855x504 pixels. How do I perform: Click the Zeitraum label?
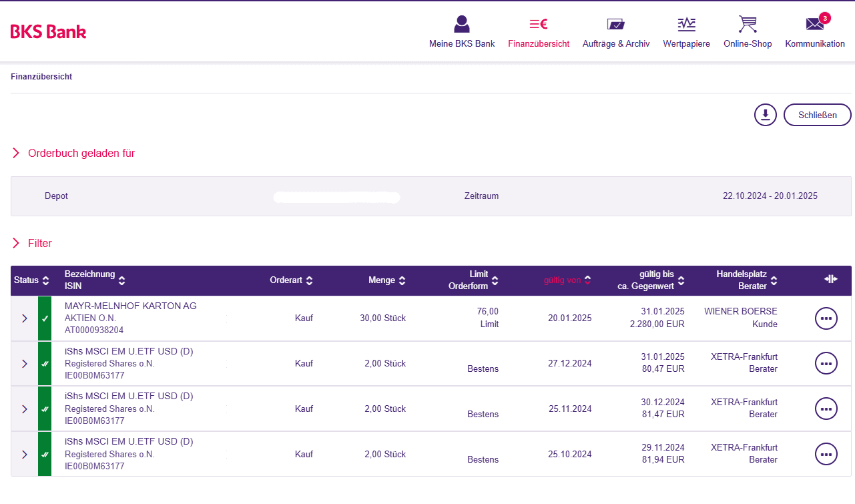[x=481, y=196]
